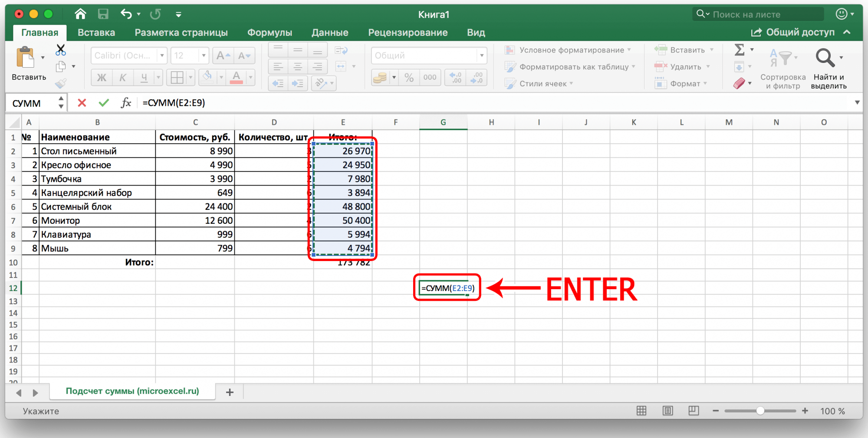Click AutoSum sigma icon

(x=740, y=50)
